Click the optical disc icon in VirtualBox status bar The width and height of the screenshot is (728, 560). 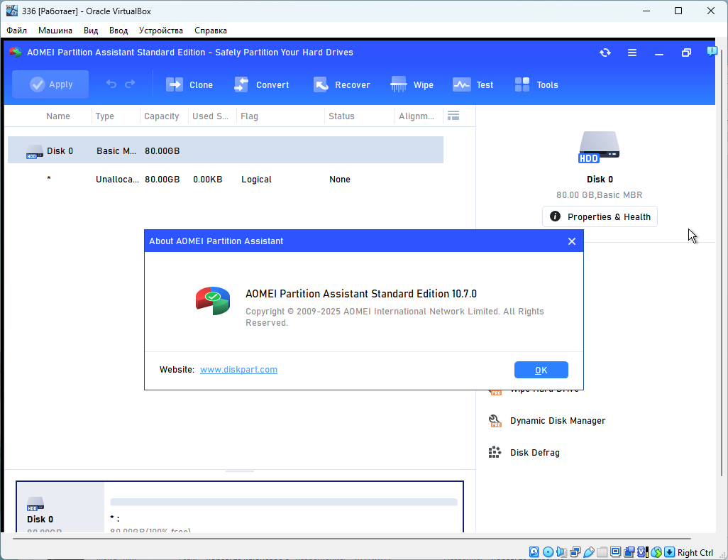pos(548,551)
